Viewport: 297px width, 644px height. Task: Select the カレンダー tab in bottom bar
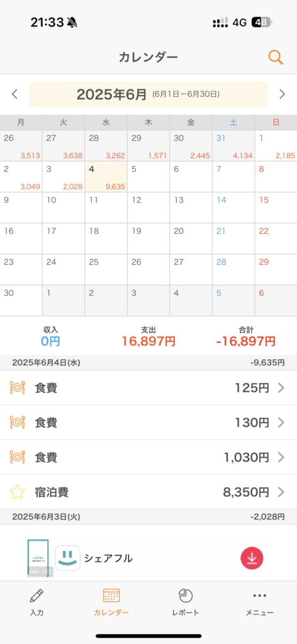click(111, 602)
